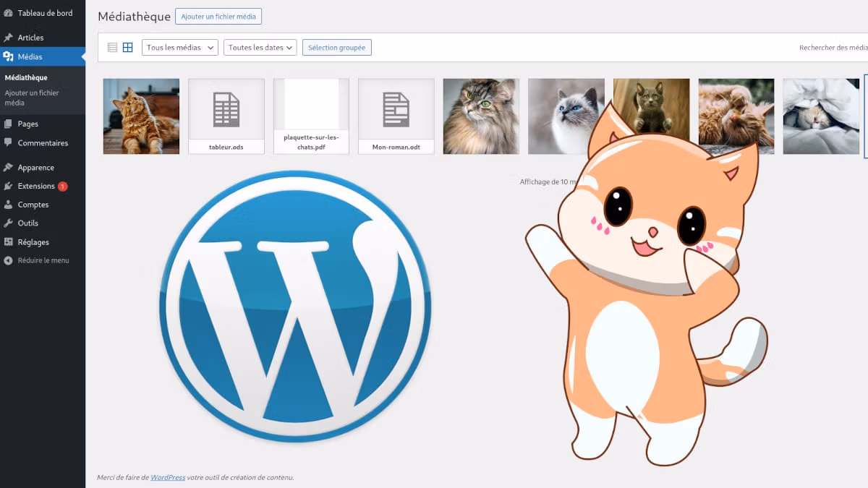This screenshot has height=488, width=868.
Task: Open the Tous les médias dropdown
Action: [180, 48]
